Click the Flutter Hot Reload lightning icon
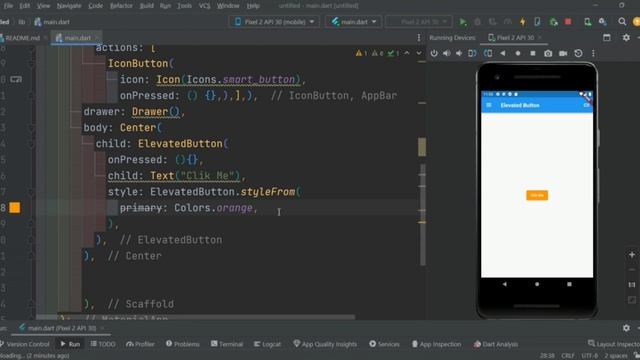The height and width of the screenshot is (360, 640). point(522,22)
